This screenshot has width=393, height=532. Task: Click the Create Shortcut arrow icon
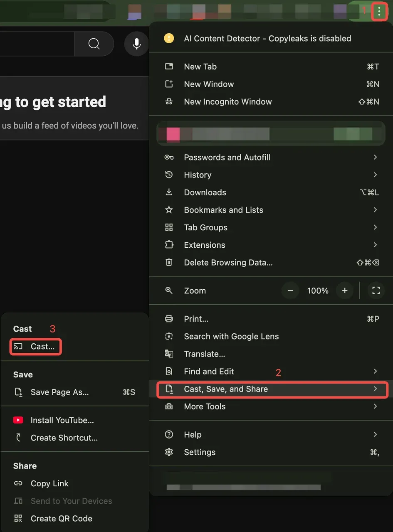(18, 438)
